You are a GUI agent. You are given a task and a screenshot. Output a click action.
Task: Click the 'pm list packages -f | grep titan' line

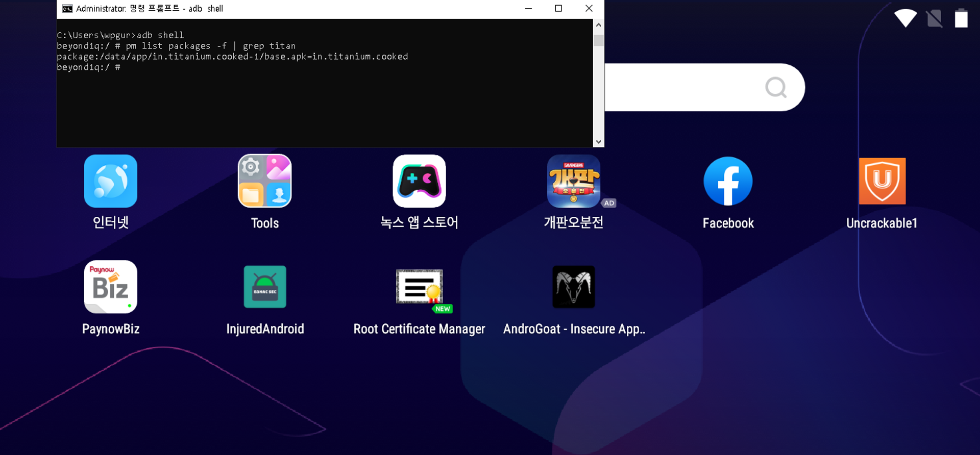pyautogui.click(x=176, y=46)
